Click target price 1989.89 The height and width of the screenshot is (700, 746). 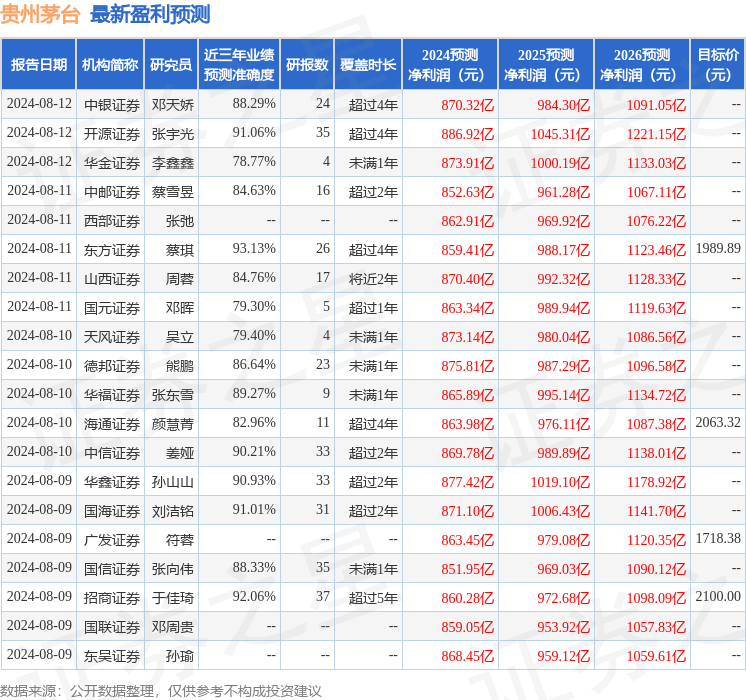(x=718, y=248)
